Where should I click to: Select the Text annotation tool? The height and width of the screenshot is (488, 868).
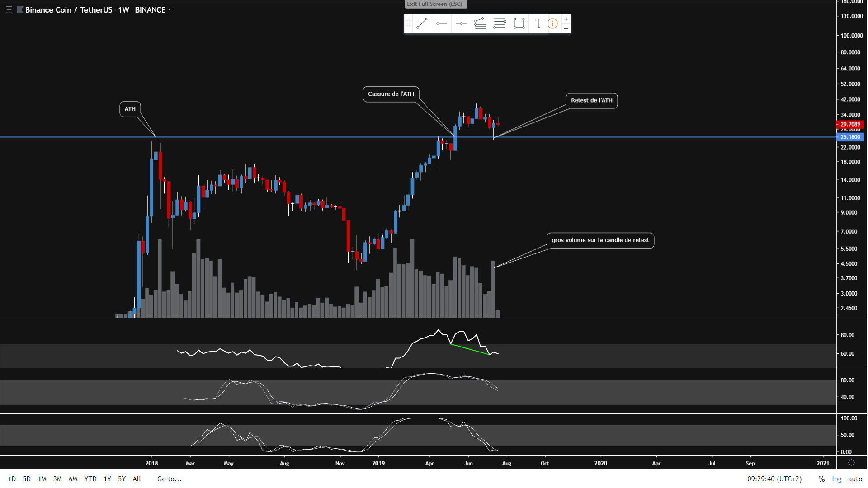pos(538,23)
